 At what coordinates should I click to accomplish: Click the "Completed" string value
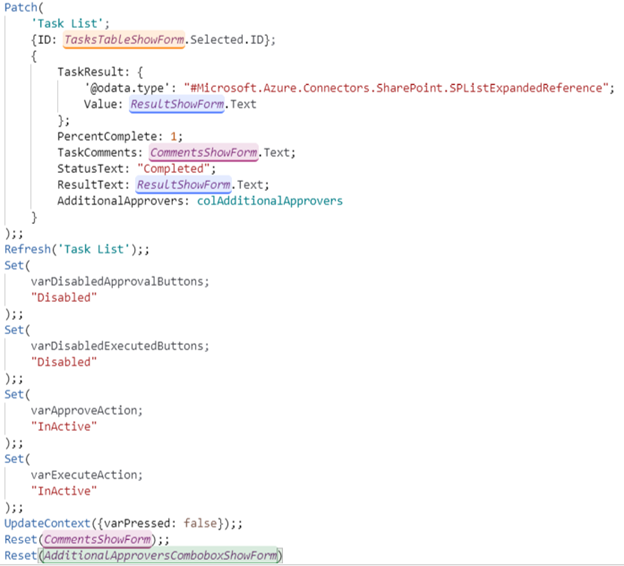click(174, 168)
